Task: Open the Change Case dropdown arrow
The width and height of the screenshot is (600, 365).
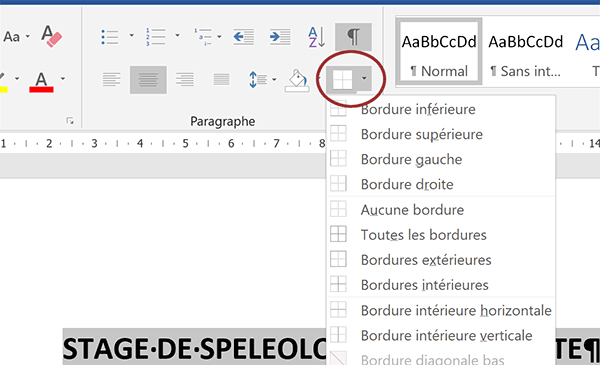Action: point(28,37)
